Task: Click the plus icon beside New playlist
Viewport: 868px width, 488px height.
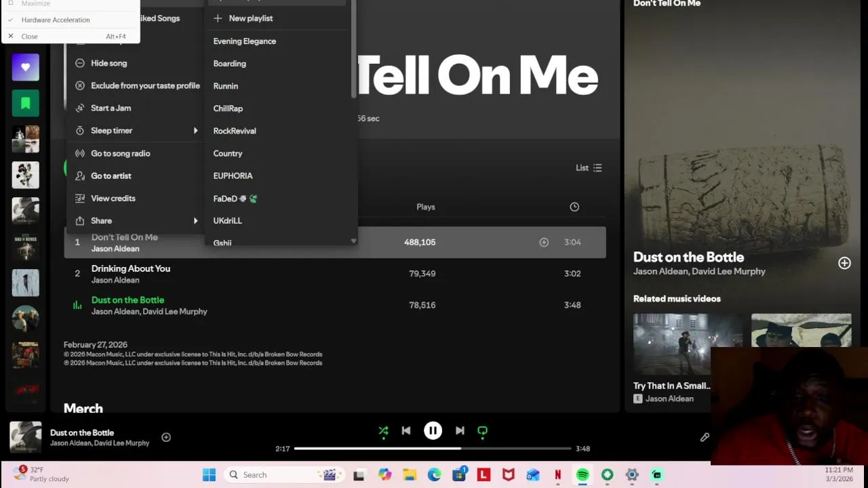Action: [x=218, y=18]
